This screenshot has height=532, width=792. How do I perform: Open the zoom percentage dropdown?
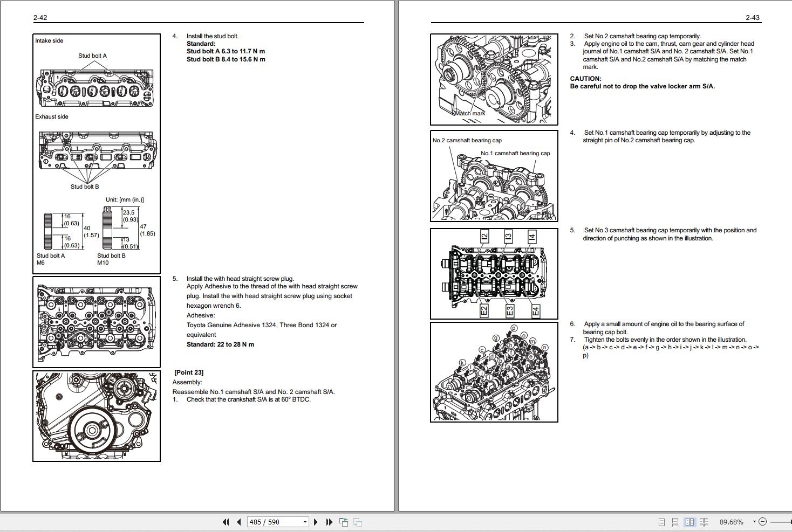754,522
